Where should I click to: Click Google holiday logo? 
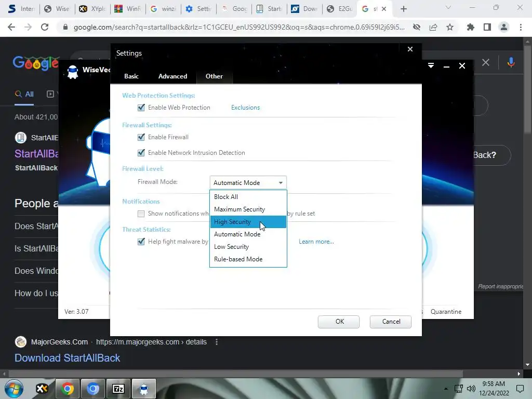[x=36, y=63]
